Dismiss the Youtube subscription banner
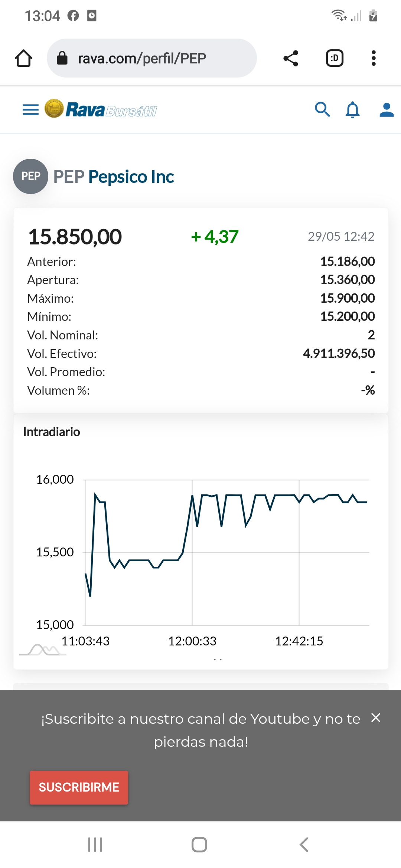This screenshot has height=868, width=401. [376, 718]
